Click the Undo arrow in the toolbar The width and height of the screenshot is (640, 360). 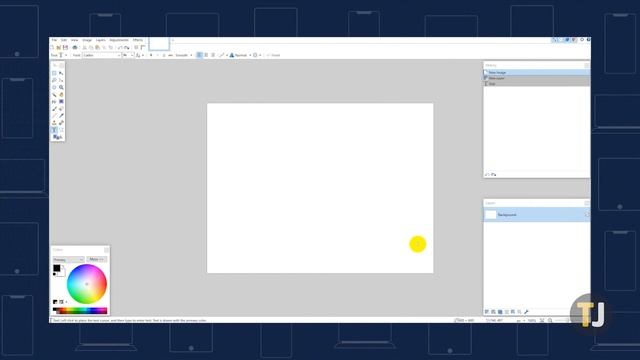[120, 47]
